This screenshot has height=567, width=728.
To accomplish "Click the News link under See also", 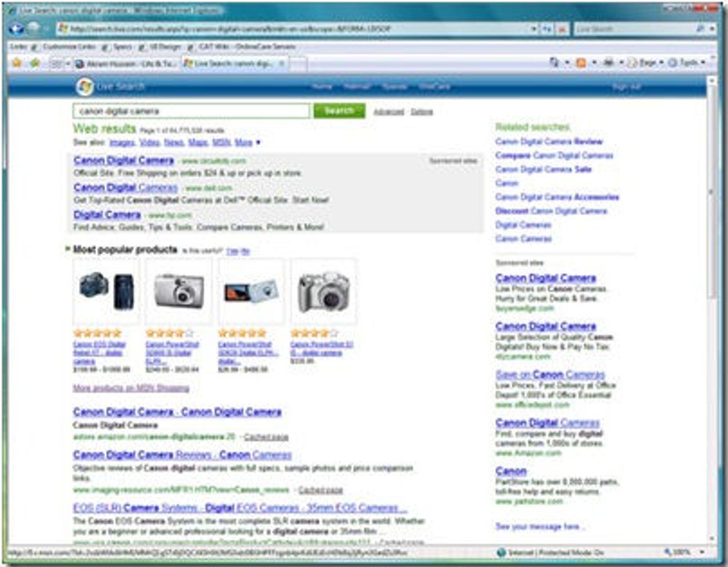I will [x=174, y=143].
